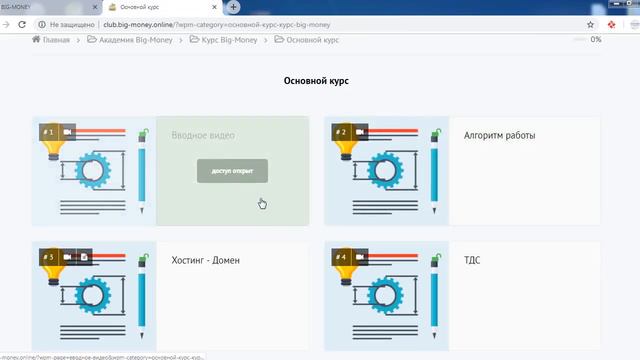Click the '#2' number badge

point(341,132)
